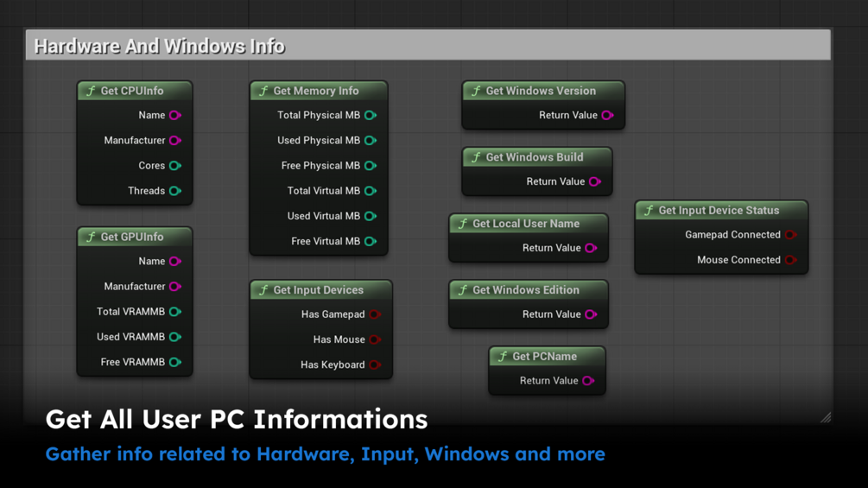Click the Mouse Connected output pin

click(x=790, y=260)
